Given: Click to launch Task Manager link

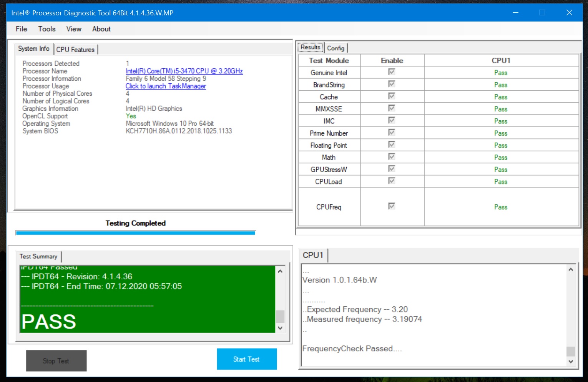Looking at the screenshot, I should click(166, 86).
